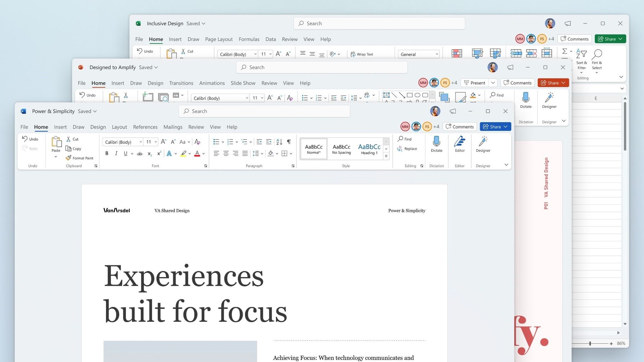Image resolution: width=644 pixels, height=362 pixels.
Task: Toggle the Undo button in Word
Action: tap(30, 139)
